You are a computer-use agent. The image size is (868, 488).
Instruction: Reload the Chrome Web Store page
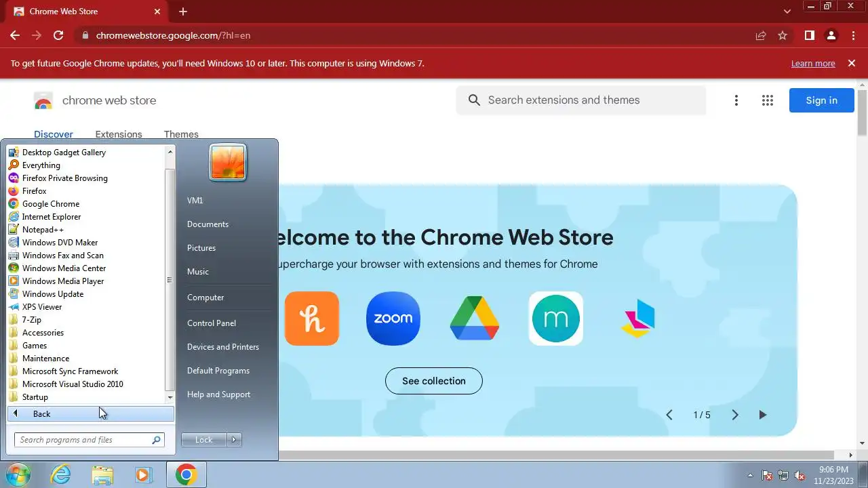58,35
